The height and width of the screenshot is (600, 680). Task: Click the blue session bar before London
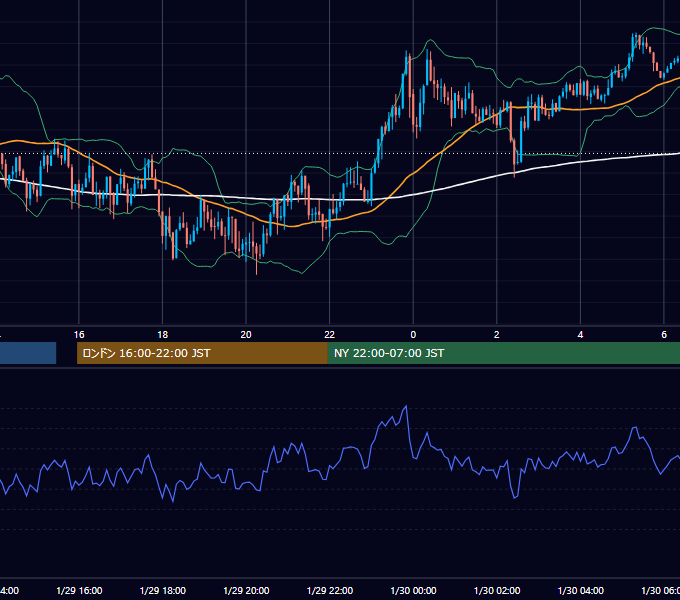(x=28, y=353)
